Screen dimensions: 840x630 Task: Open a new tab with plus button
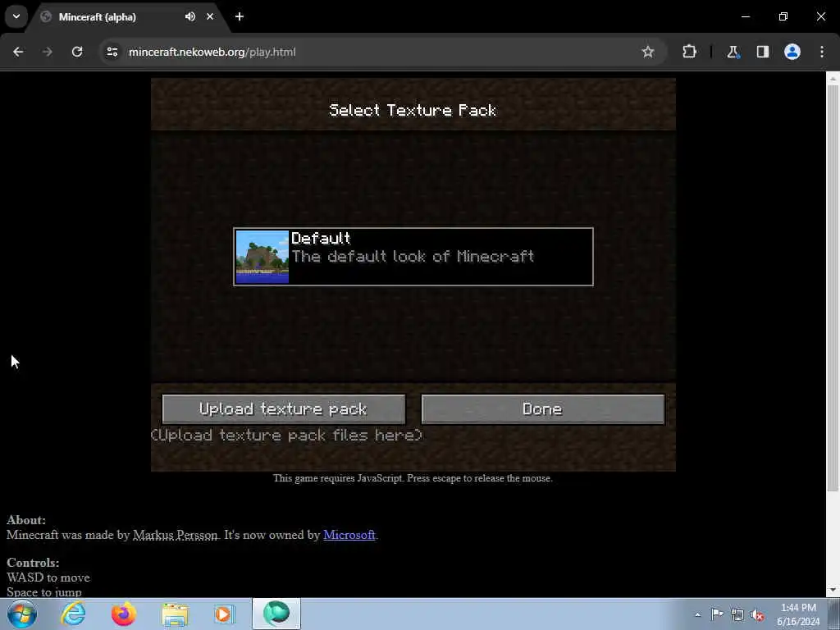click(x=240, y=16)
